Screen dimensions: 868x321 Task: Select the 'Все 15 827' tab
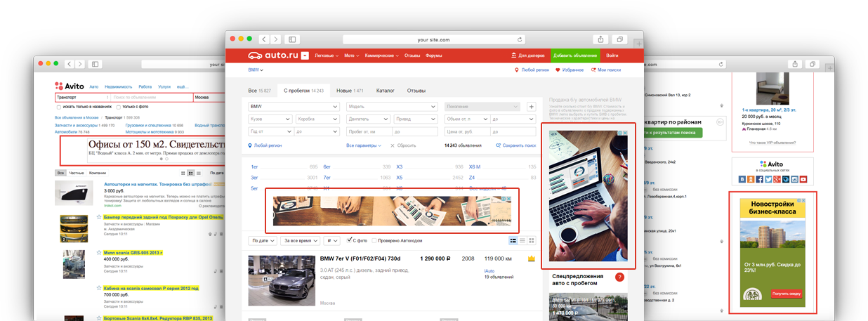click(x=259, y=91)
